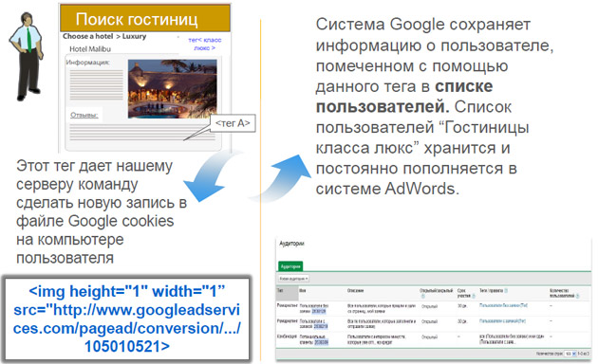Screen dimensions: 598x364
Task: Click help icon beside Срок участия header
Action: (474, 296)
